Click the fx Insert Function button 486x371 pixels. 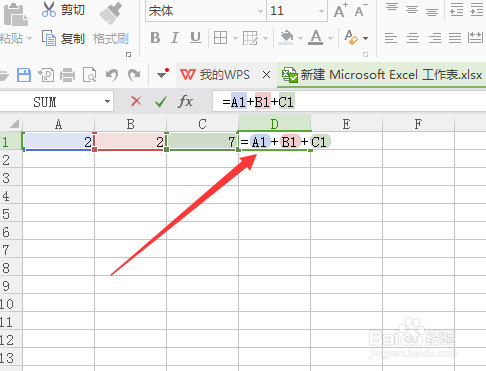(185, 101)
